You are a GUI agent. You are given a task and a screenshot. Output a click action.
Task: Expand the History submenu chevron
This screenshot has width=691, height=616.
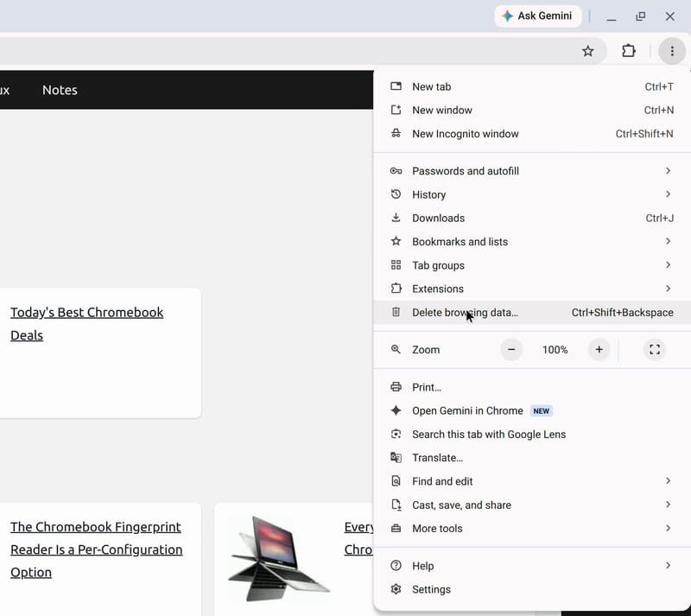[668, 194]
